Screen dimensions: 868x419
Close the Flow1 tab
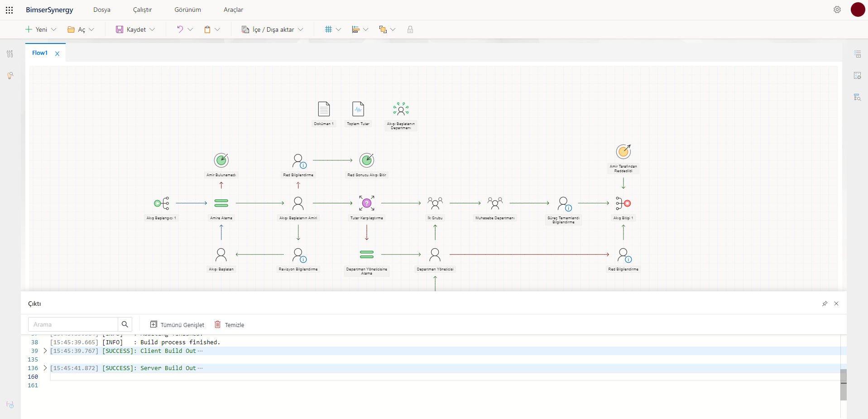(x=58, y=53)
